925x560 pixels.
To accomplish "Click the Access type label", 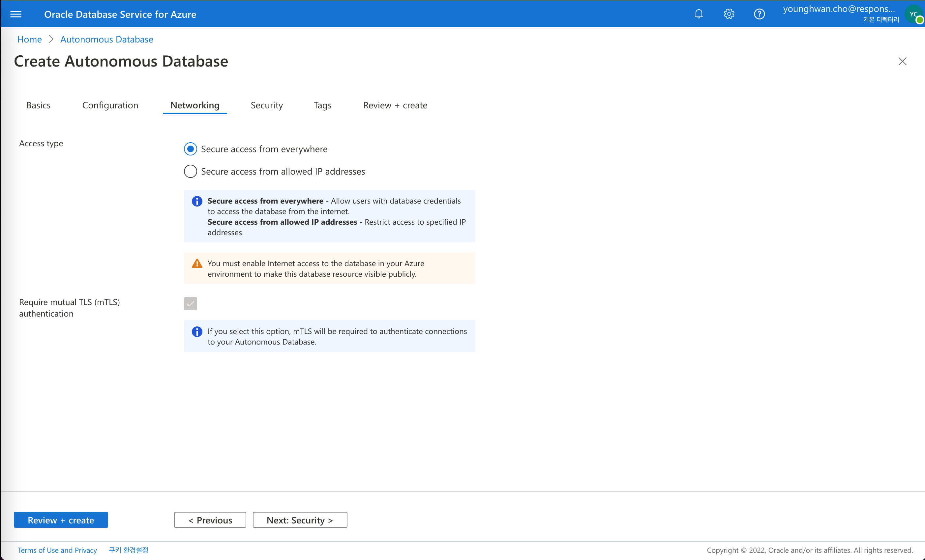I will (41, 144).
